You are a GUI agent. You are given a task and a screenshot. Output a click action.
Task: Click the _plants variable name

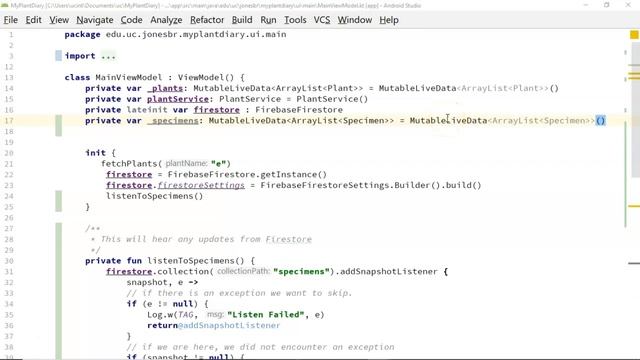[165, 88]
